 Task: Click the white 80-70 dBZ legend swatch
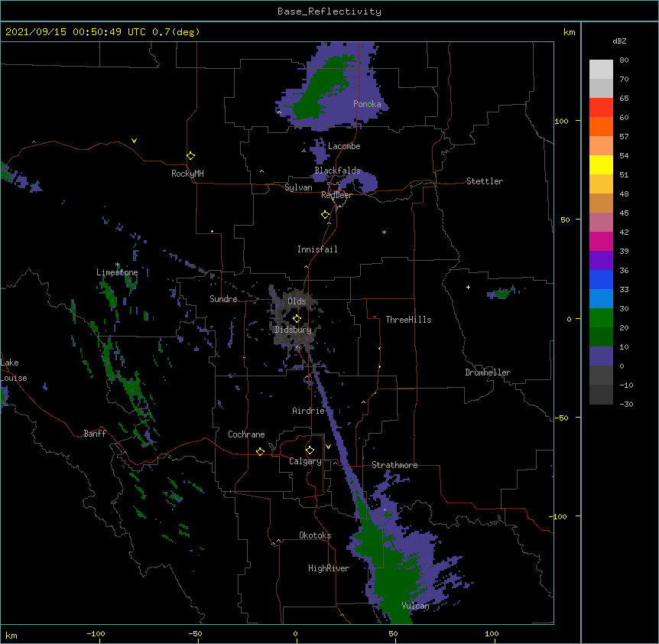[601, 70]
